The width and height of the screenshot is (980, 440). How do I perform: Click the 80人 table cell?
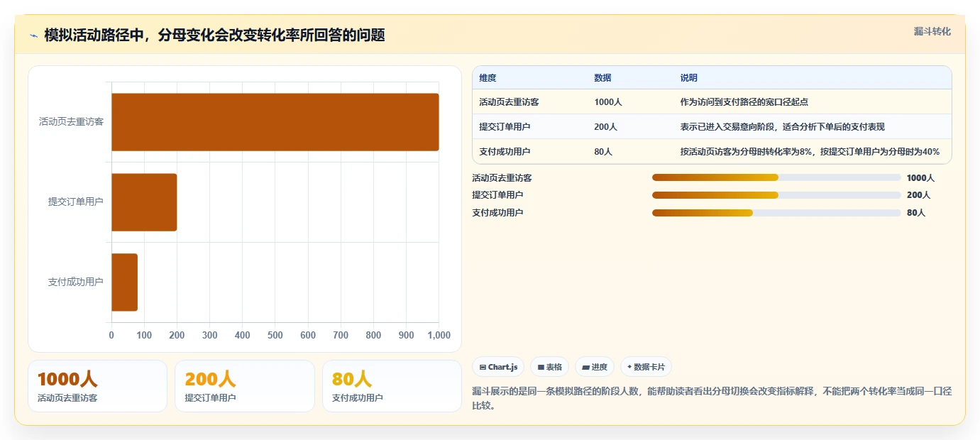(603, 152)
